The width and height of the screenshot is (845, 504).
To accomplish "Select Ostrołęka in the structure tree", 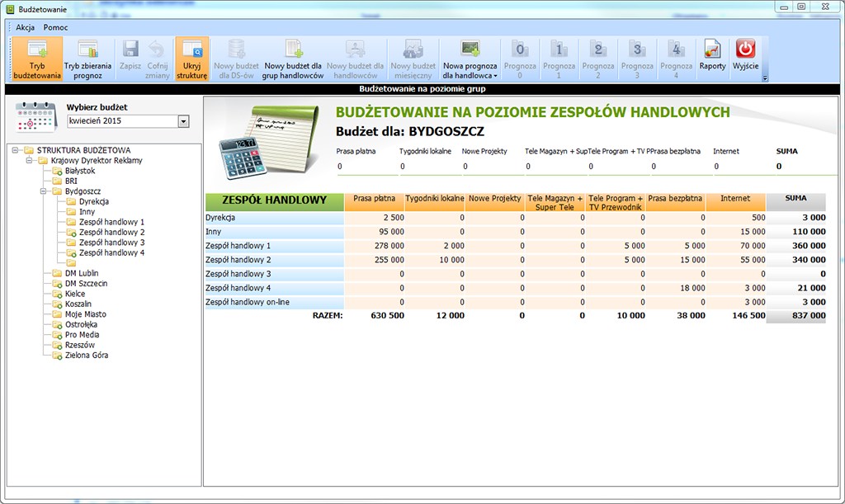I will coord(81,324).
